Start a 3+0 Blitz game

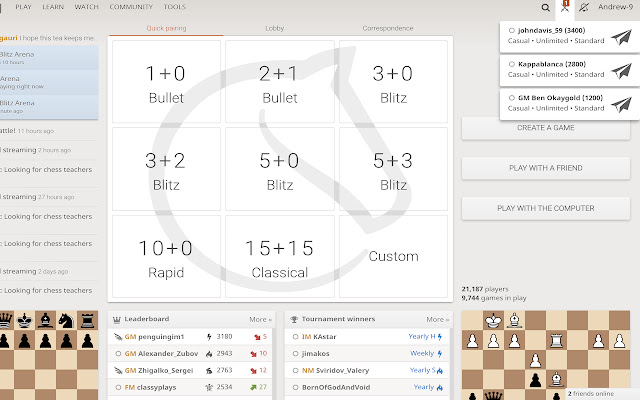click(393, 82)
